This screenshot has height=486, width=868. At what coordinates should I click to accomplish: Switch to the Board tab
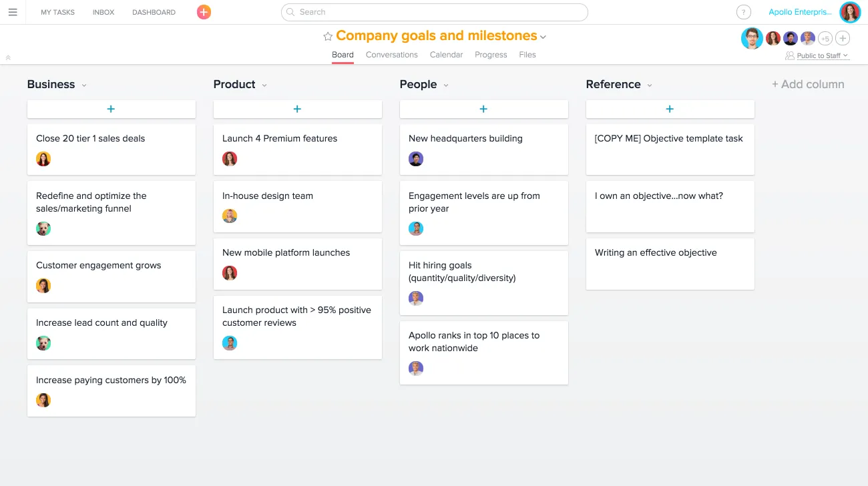343,55
